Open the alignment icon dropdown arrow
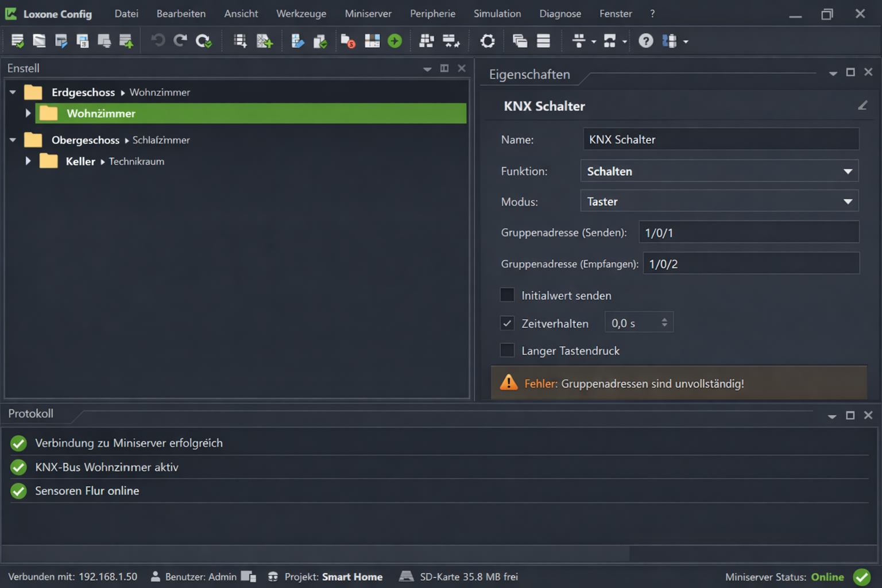The width and height of the screenshot is (882, 588). click(x=594, y=42)
